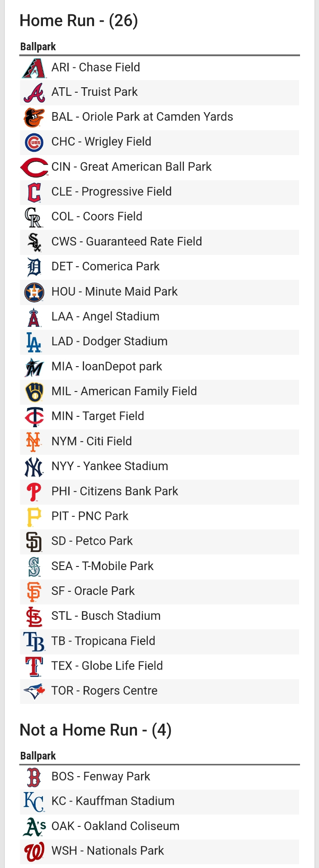Click the Houston Astros star logo
Screen dimensions: 319x868
click(x=34, y=292)
